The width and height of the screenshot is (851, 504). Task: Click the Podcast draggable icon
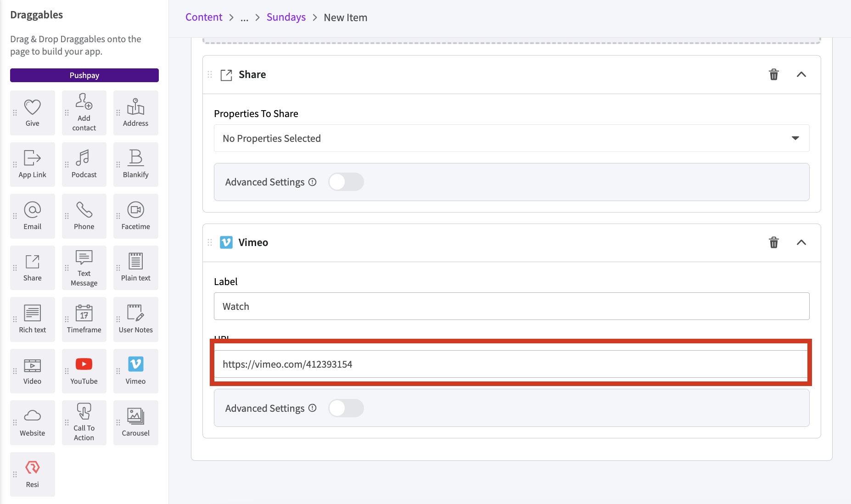point(84,164)
